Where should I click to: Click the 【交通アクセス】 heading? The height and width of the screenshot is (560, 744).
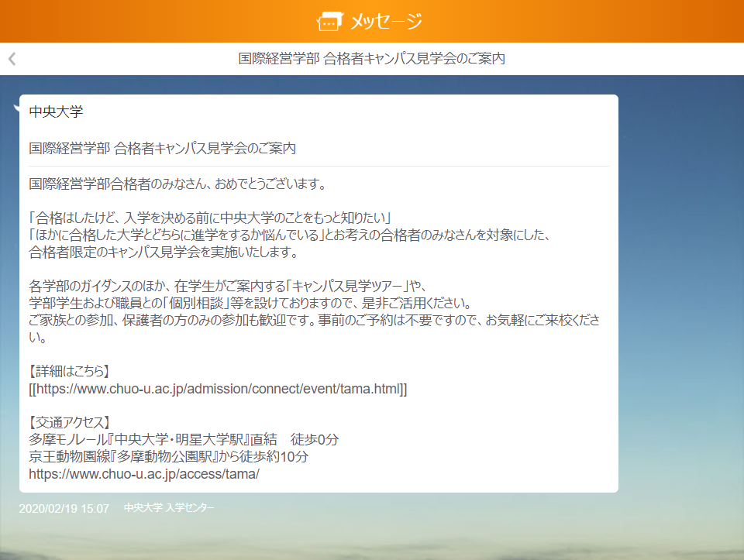click(x=70, y=422)
